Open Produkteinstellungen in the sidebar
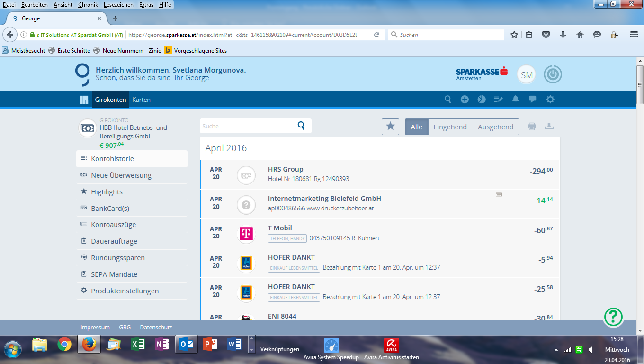This screenshot has height=364, width=644. pos(132,291)
